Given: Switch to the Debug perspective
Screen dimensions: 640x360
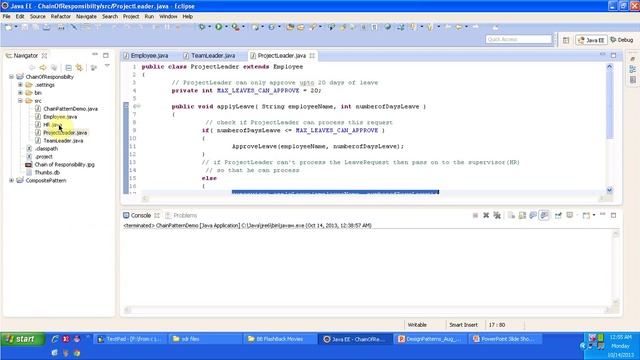Looking at the screenshot, I should (x=622, y=40).
